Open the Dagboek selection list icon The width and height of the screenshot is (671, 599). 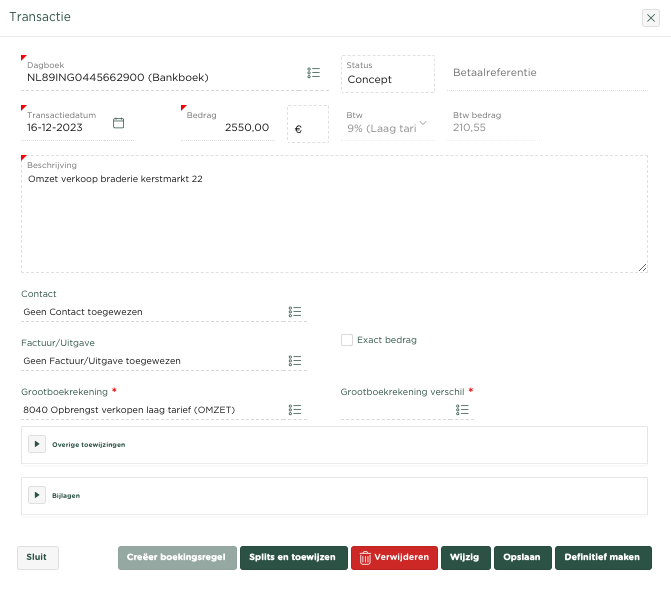click(x=313, y=73)
